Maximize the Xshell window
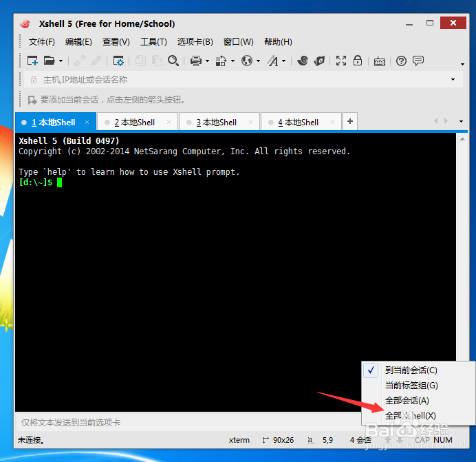The image size is (476, 462). pos(430,23)
